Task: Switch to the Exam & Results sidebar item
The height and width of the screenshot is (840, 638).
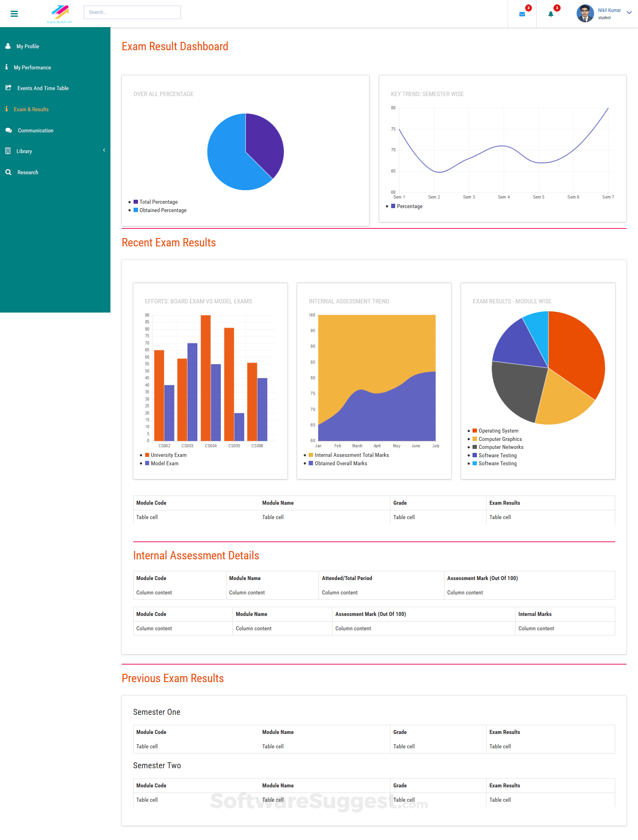Action: [32, 109]
